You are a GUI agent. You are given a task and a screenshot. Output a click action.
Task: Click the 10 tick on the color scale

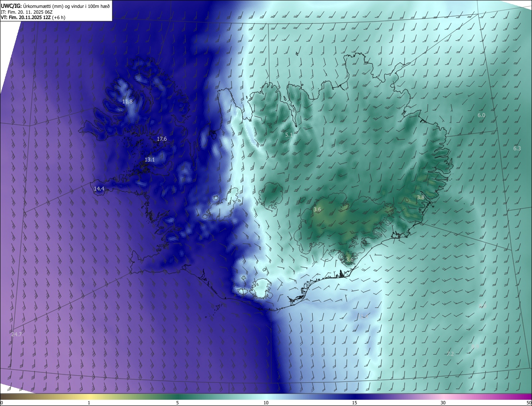(x=266, y=403)
